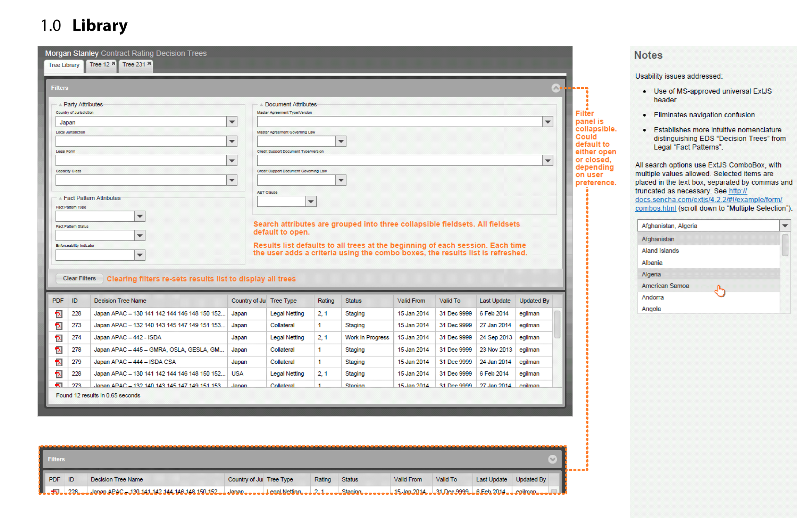Open the docs.sencha.com combos link
The width and height of the screenshot is (812, 518).
click(708, 200)
